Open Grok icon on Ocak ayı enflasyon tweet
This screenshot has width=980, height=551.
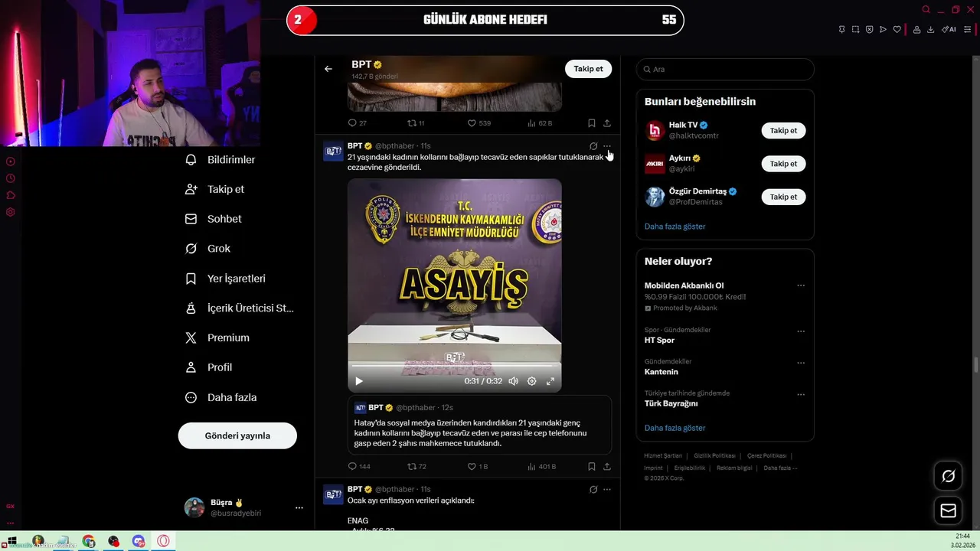tap(593, 489)
